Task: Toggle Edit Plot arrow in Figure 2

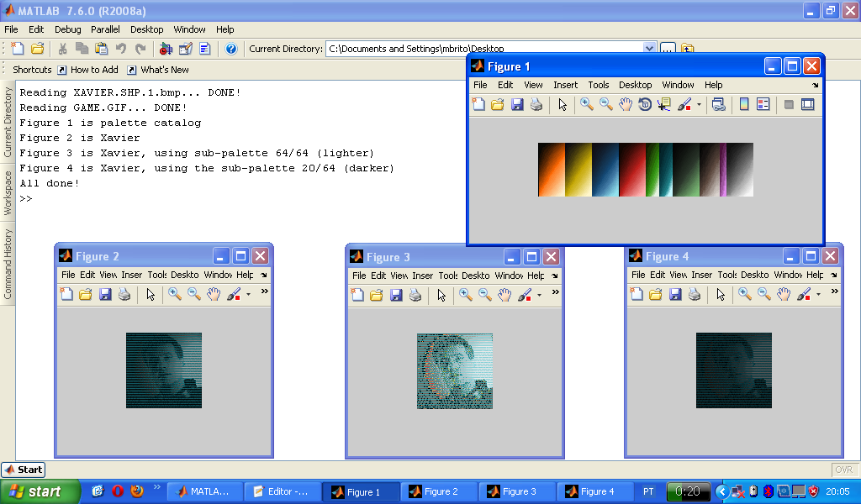Action: tap(151, 294)
